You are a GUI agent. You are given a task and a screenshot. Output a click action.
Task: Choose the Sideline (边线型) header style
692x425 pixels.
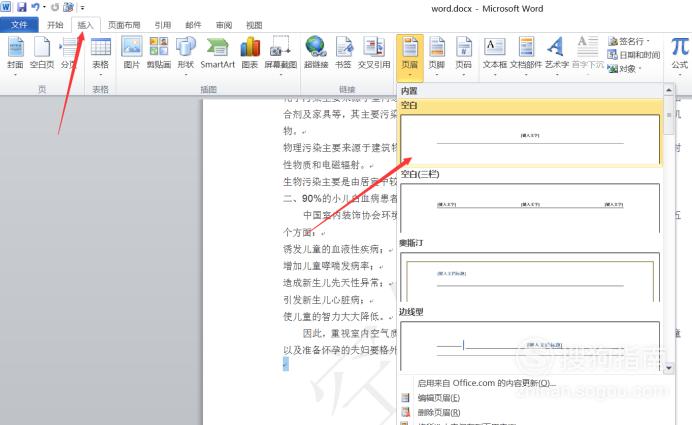(x=530, y=346)
